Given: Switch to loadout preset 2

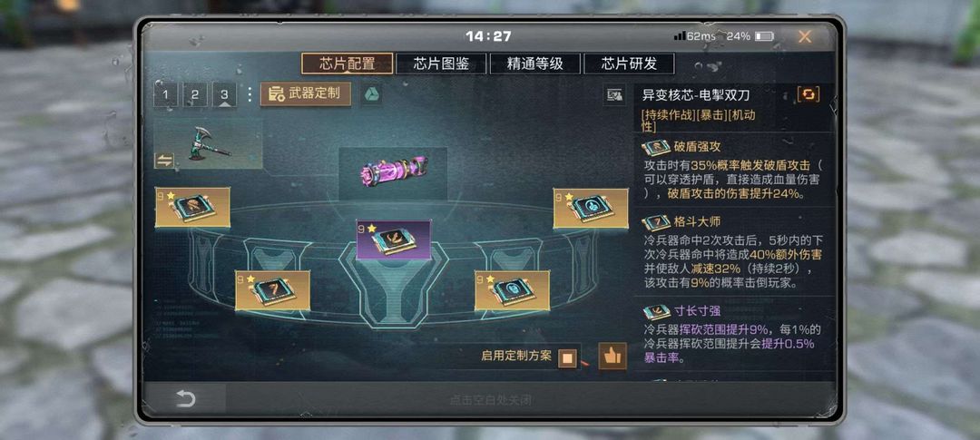Looking at the screenshot, I should click(194, 95).
